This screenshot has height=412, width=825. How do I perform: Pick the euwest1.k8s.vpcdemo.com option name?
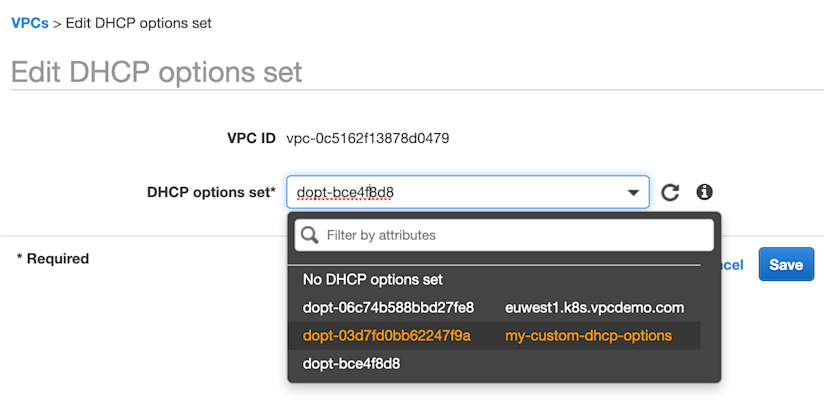[595, 308]
